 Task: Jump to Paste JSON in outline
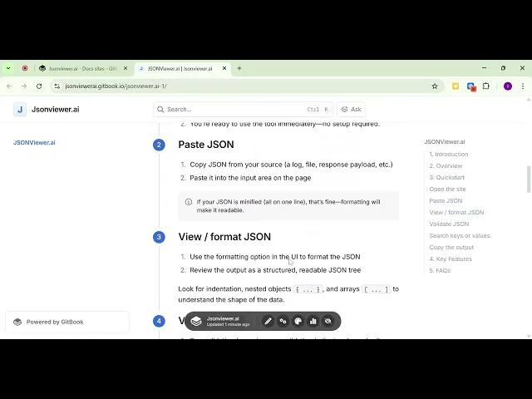[446, 201]
